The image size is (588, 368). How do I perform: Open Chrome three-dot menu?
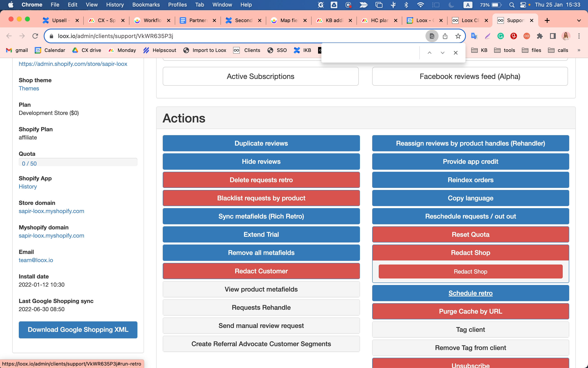pos(579,36)
